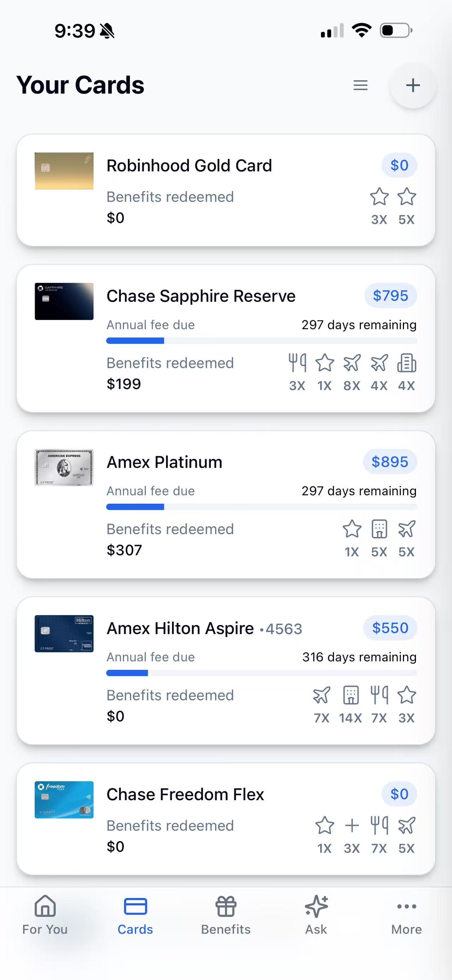Open the More menu tab
Viewport: 452px width, 980px height.
[406, 915]
